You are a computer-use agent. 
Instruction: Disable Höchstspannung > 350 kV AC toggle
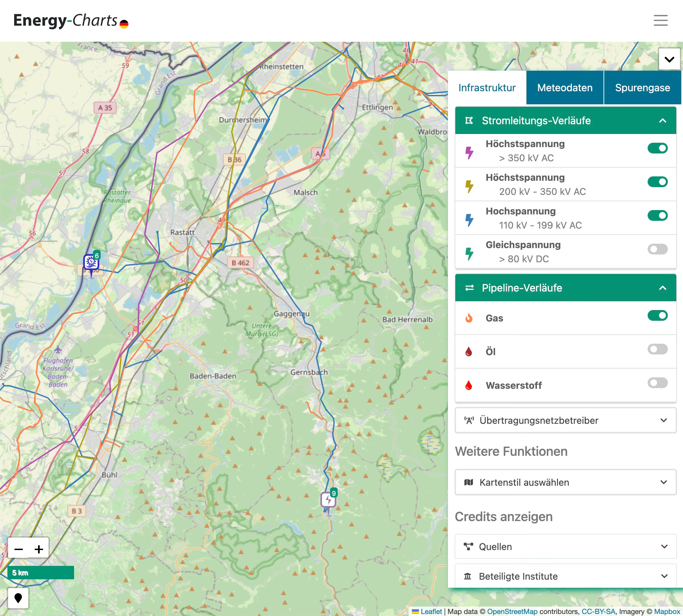click(x=657, y=148)
